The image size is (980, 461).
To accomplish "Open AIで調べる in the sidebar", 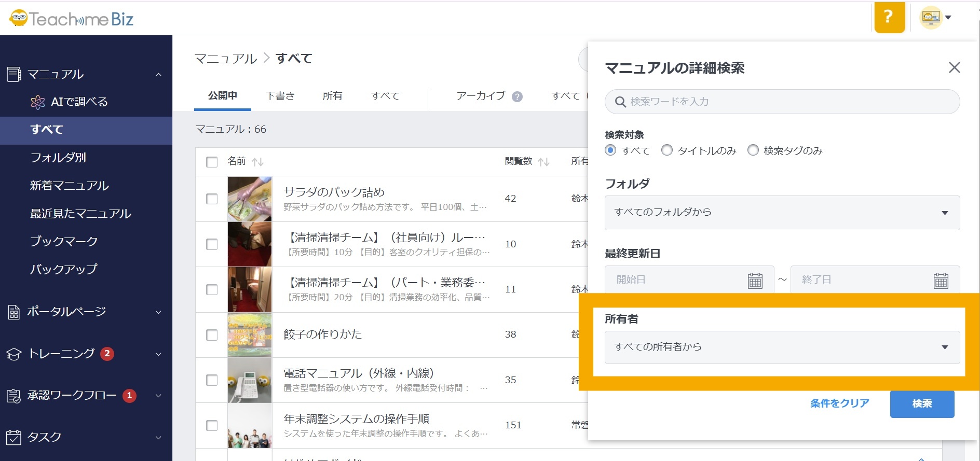I will click(79, 102).
